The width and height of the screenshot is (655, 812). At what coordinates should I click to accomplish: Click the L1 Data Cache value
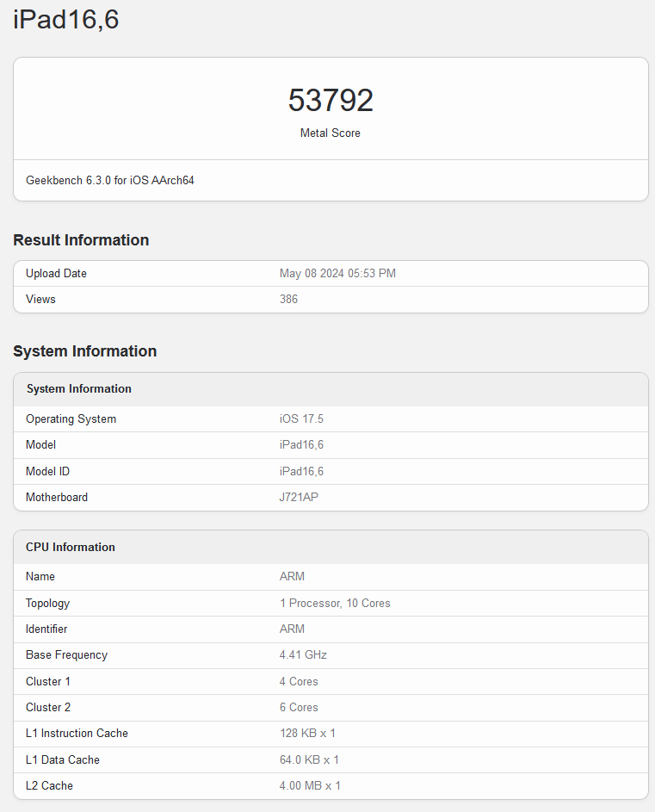coord(309,760)
